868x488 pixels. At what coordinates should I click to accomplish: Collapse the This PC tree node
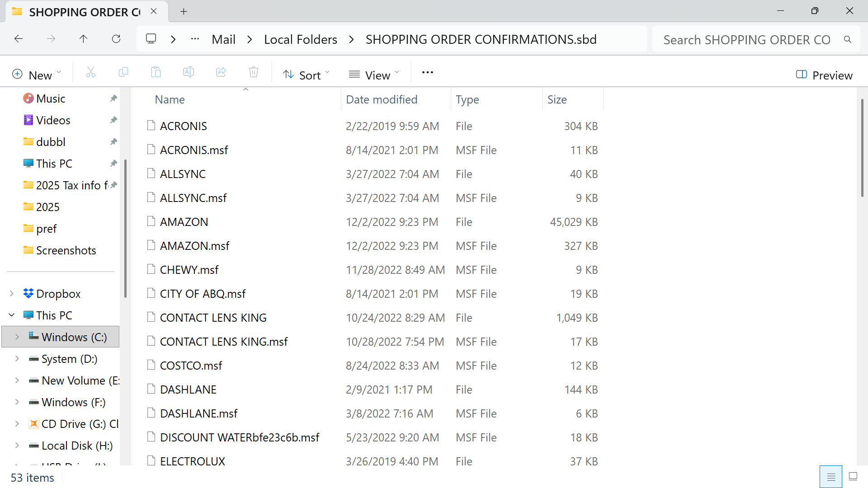coord(12,315)
